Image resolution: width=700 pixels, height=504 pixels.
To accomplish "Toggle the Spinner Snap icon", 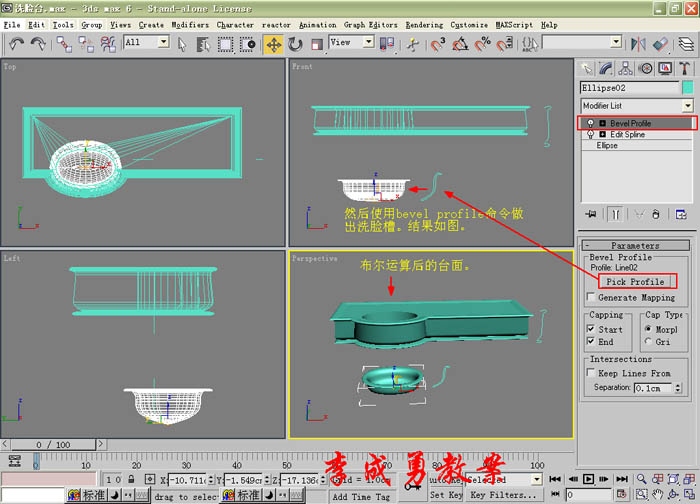I will click(504, 44).
